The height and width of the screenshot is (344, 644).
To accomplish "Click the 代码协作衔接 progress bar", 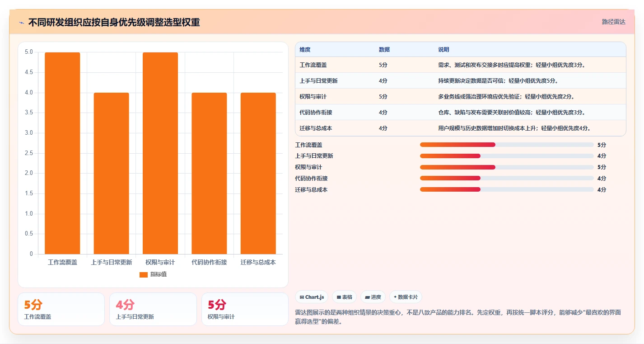I will [507, 178].
